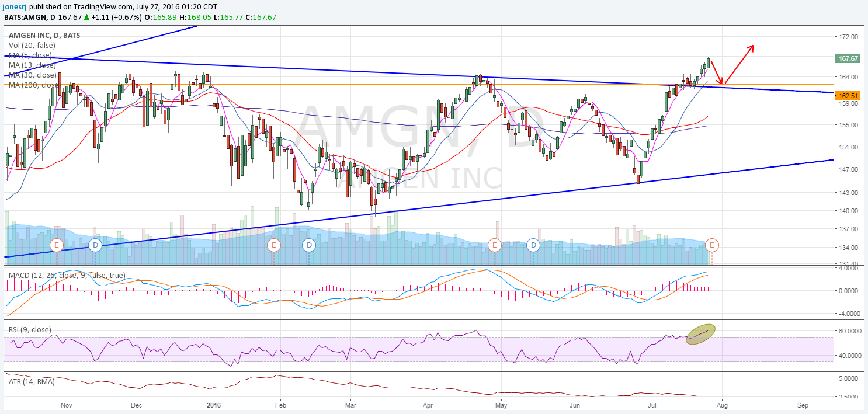This screenshot has width=868, height=414.
Task: Click the green 167.67 last price label
Action: [x=848, y=58]
